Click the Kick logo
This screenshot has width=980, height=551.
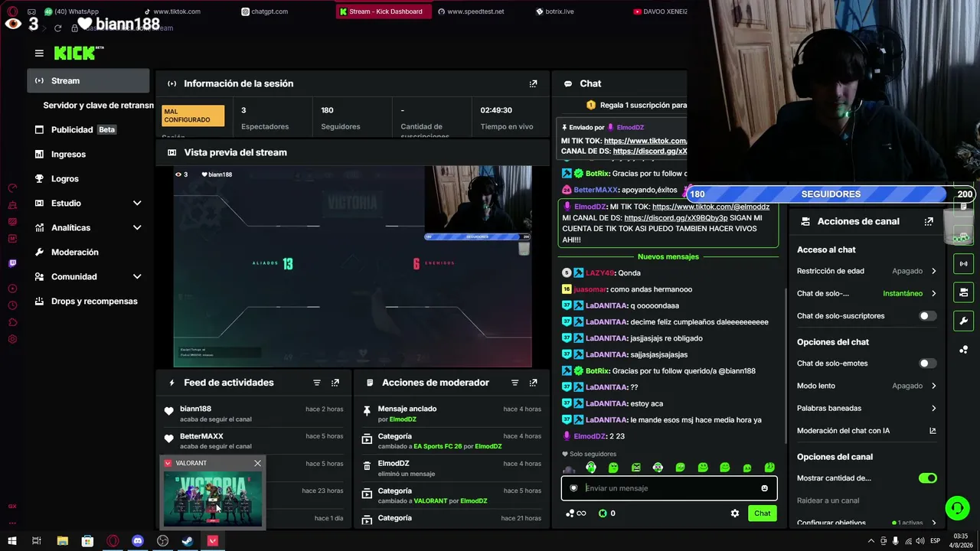[x=79, y=53]
